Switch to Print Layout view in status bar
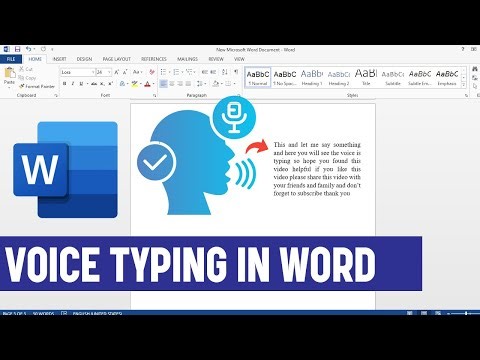The width and height of the screenshot is (480, 360). point(424,313)
